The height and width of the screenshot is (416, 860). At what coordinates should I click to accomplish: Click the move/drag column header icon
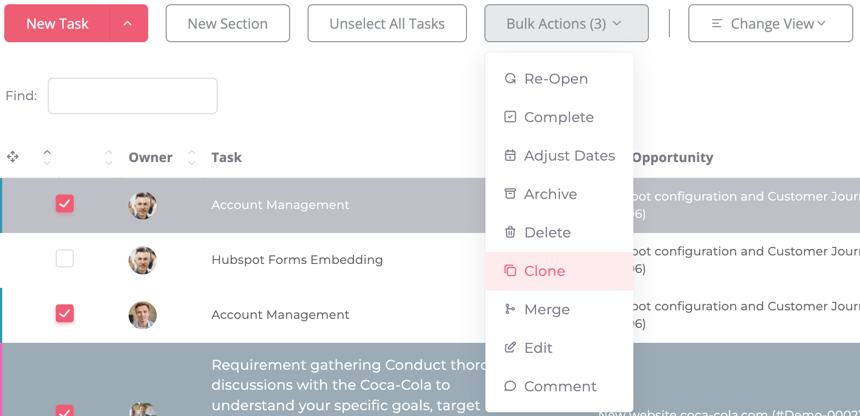13,157
